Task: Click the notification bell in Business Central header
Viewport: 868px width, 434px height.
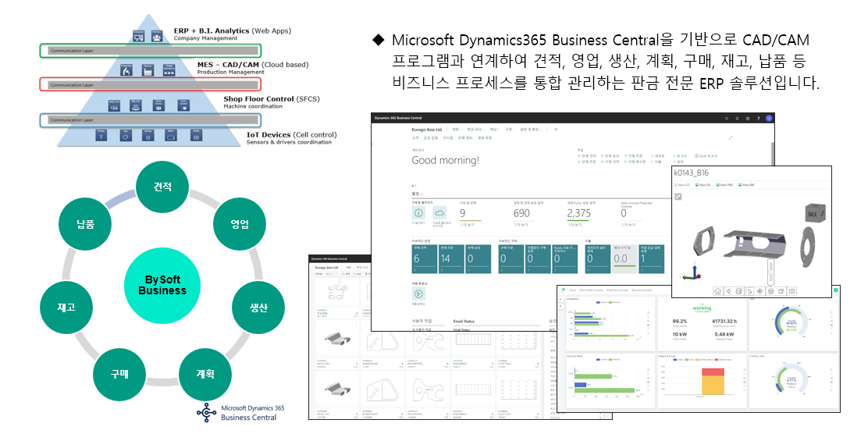Action: [x=738, y=118]
